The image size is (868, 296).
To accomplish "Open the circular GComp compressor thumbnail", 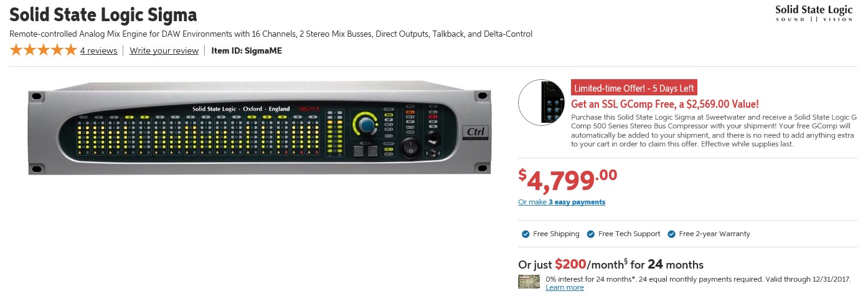I will tap(544, 102).
